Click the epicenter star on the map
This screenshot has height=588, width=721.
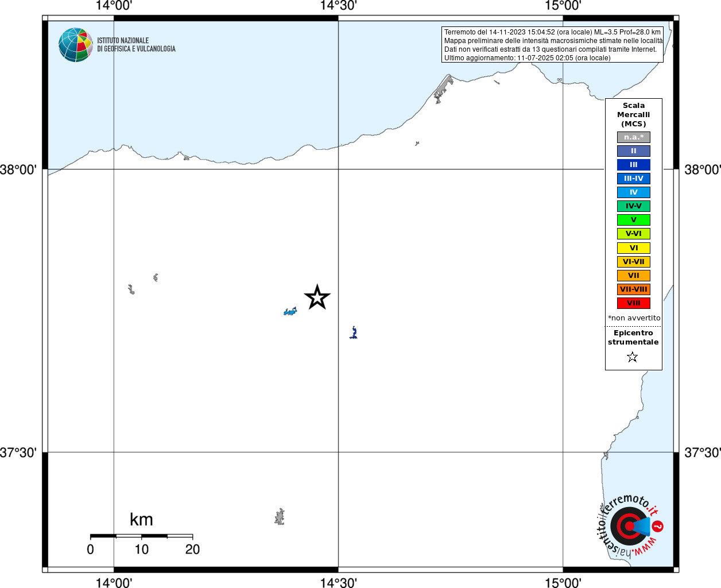click(x=317, y=297)
